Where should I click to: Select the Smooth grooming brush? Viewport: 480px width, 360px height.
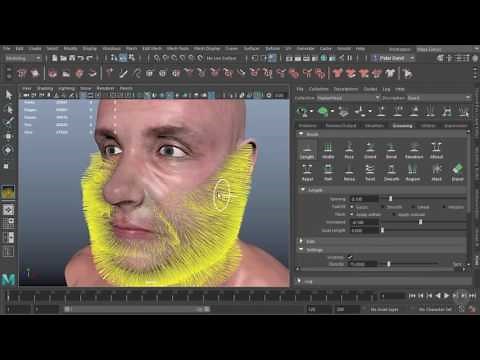pyautogui.click(x=391, y=173)
